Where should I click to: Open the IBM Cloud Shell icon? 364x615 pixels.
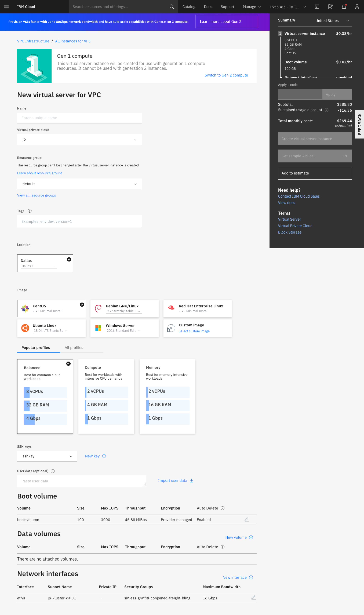pyautogui.click(x=317, y=7)
